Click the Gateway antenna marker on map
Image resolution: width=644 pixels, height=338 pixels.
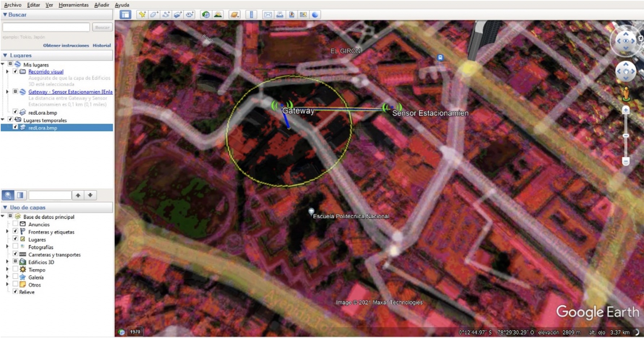[282, 106]
